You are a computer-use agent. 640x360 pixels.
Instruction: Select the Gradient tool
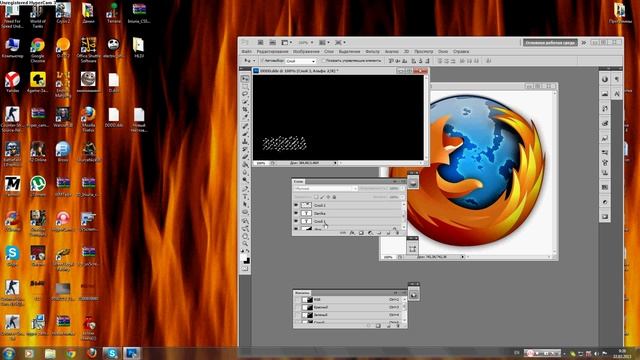tap(245, 164)
